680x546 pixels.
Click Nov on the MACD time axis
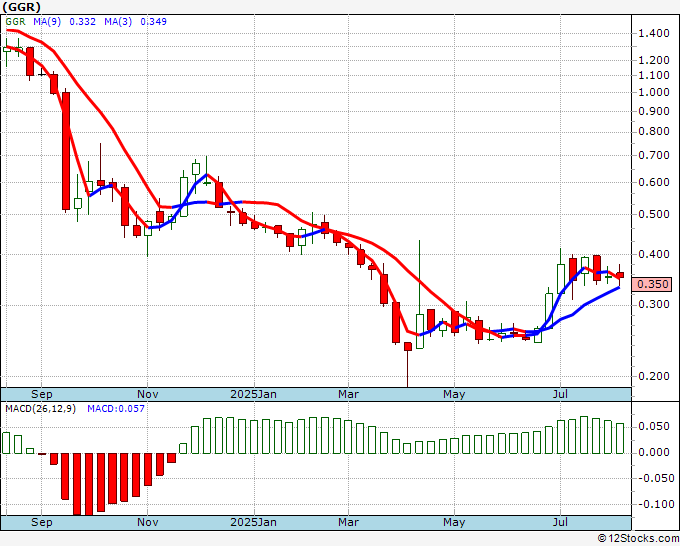point(147,522)
